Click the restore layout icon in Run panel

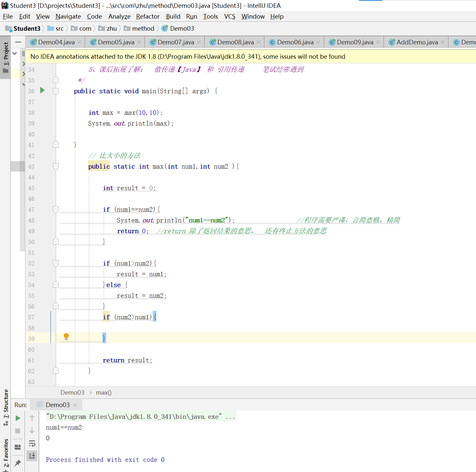(18, 447)
